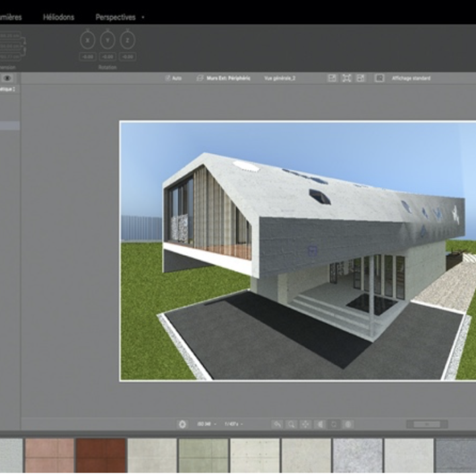
Task: Click the Y rotation dial
Action: (x=108, y=41)
